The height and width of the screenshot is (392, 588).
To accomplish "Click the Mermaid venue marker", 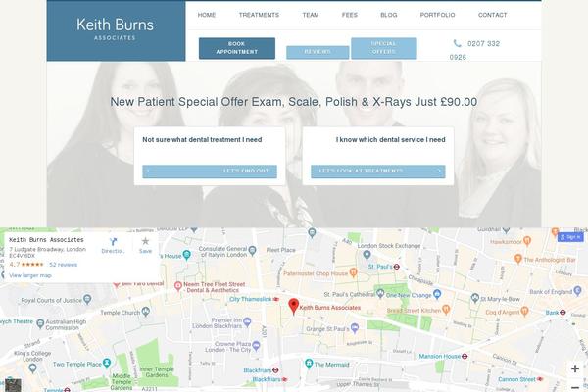I will tap(309, 364).
